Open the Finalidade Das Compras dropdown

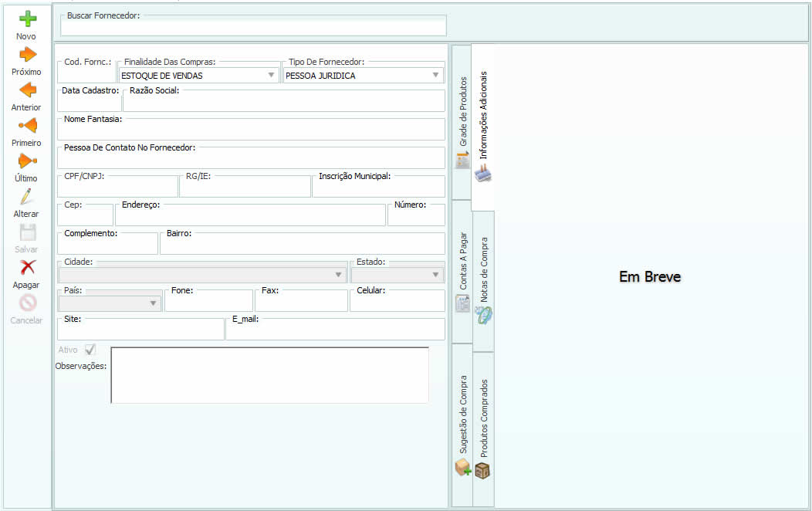tap(271, 76)
